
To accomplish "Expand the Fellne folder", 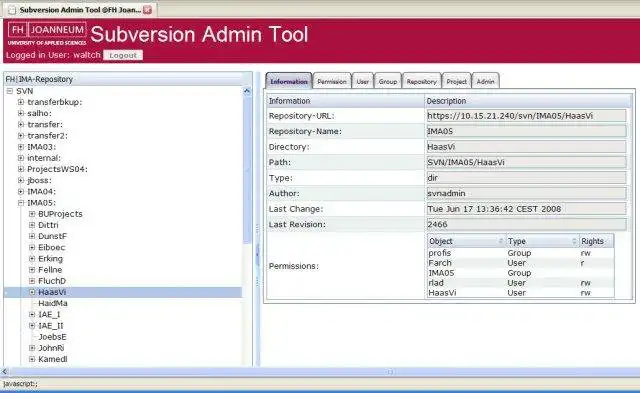I will click(32, 270).
